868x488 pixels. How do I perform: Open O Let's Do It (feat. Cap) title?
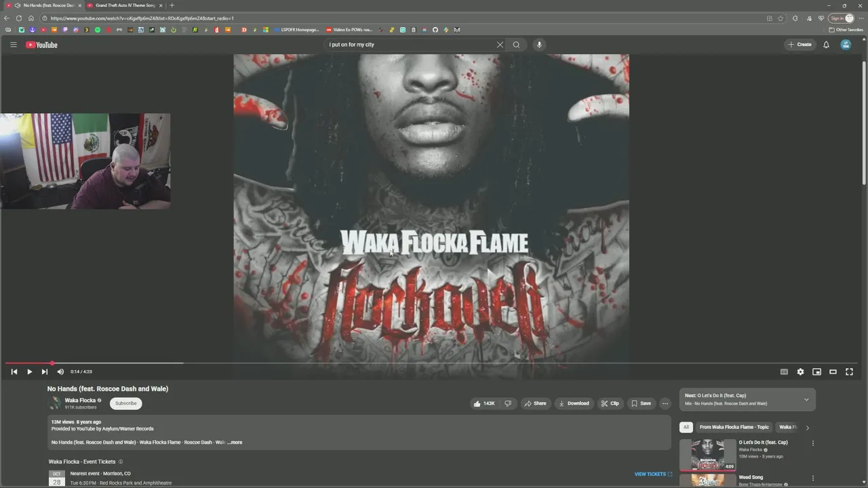764,443
